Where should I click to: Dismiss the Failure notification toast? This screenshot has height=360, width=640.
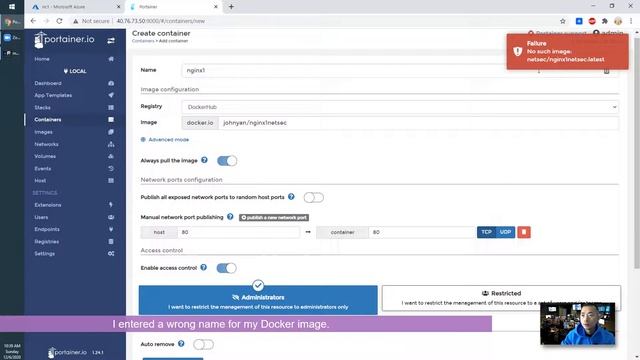click(x=567, y=51)
